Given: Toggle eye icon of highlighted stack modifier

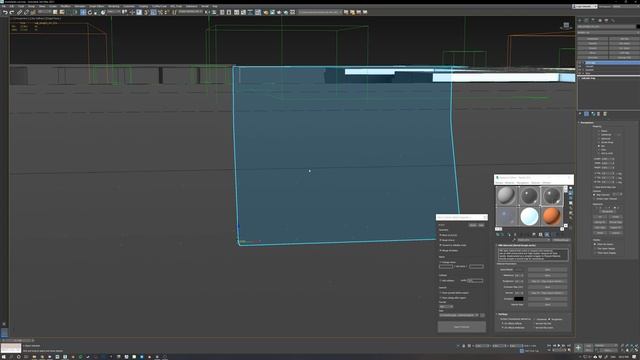Looking at the screenshot, I should pyautogui.click(x=580, y=63).
